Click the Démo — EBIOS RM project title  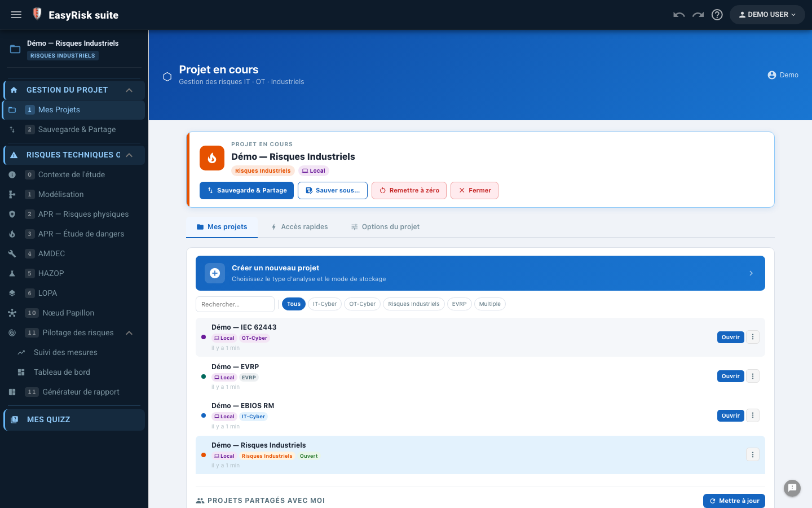[243, 406]
